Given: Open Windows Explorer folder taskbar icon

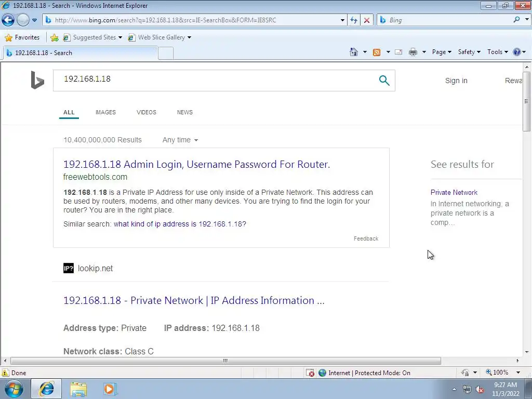Looking at the screenshot, I should point(78,389).
